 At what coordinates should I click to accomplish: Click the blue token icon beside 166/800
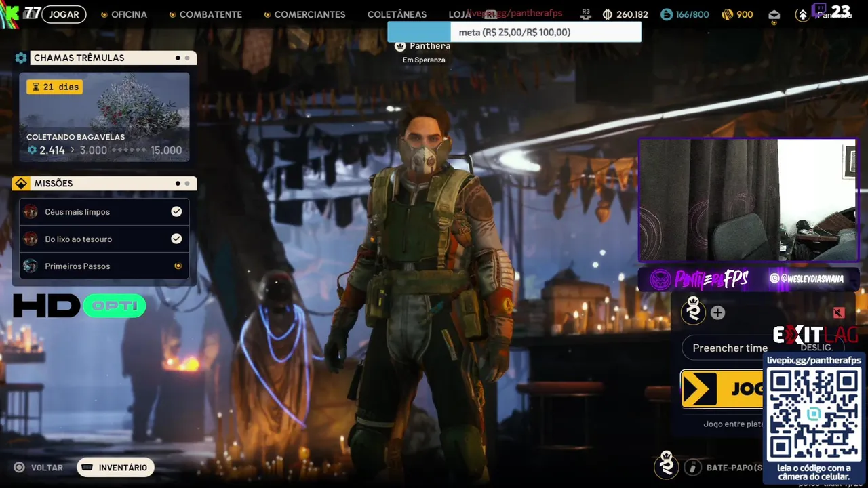point(667,14)
